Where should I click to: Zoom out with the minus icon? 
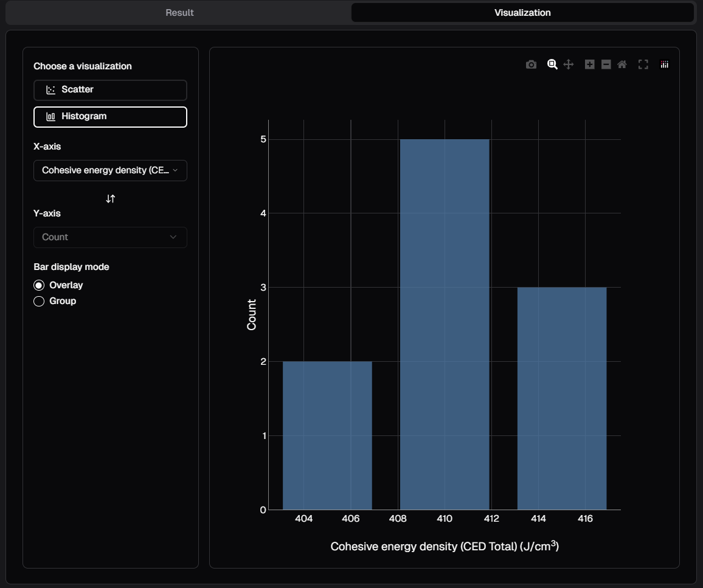coord(606,64)
